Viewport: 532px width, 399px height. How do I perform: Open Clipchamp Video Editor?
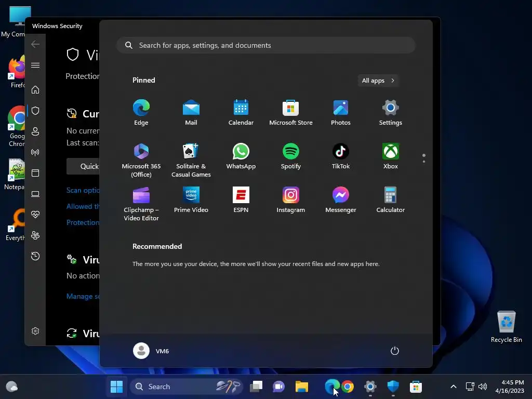141,204
